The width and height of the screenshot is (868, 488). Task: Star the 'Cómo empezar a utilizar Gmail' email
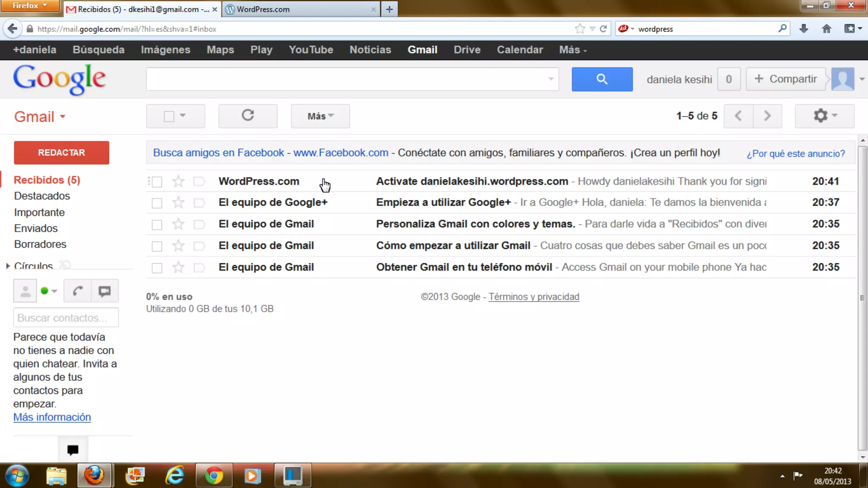(x=178, y=245)
